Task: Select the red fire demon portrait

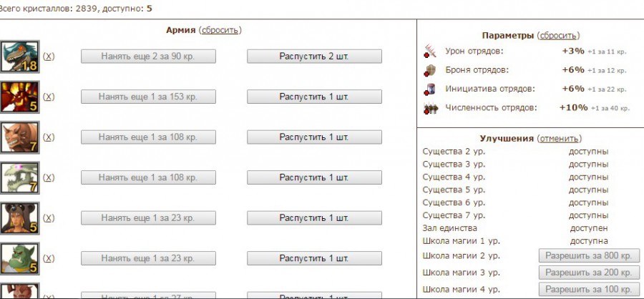Action: [x=20, y=97]
